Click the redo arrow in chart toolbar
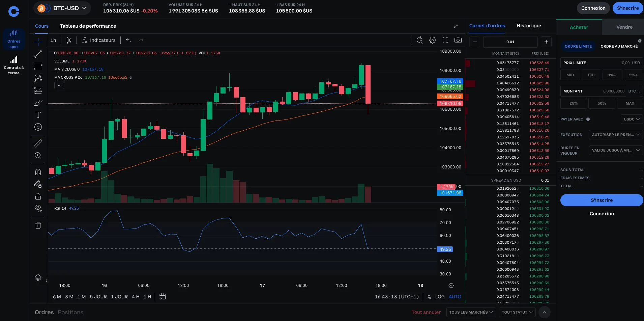 (141, 40)
